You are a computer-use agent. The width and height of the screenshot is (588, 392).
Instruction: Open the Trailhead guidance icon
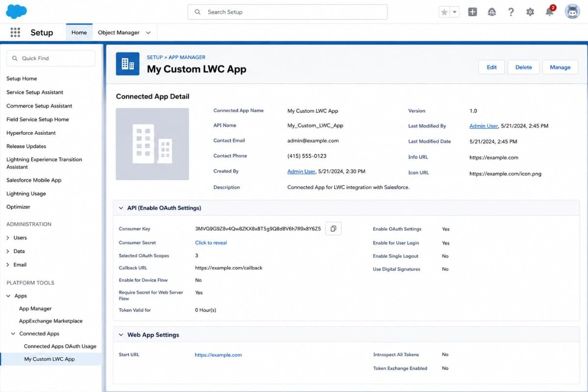[x=492, y=12]
